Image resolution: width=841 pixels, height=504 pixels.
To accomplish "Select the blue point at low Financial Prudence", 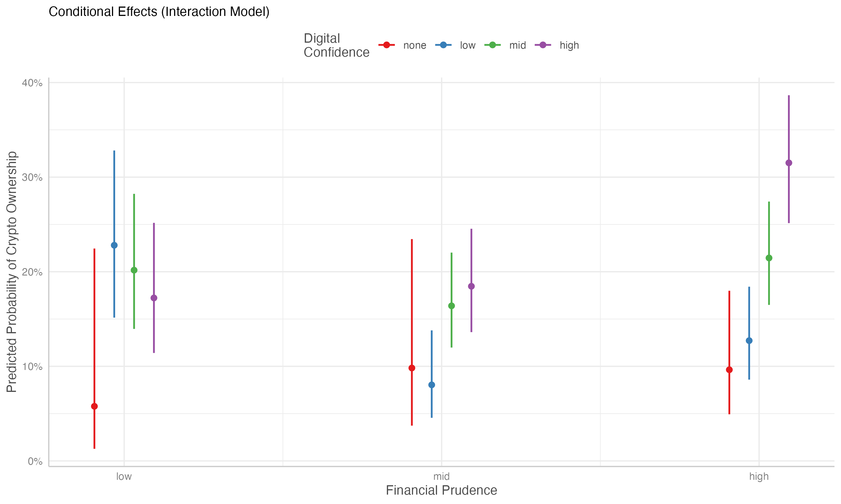I will [x=114, y=245].
